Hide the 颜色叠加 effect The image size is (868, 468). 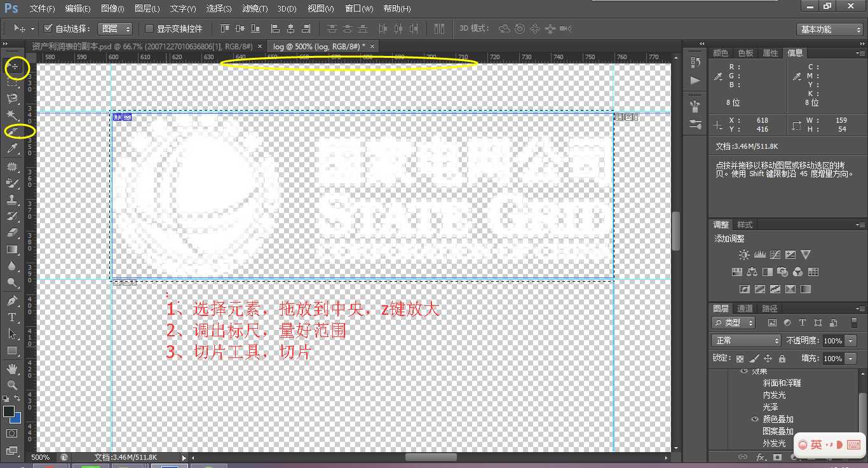pyautogui.click(x=755, y=419)
